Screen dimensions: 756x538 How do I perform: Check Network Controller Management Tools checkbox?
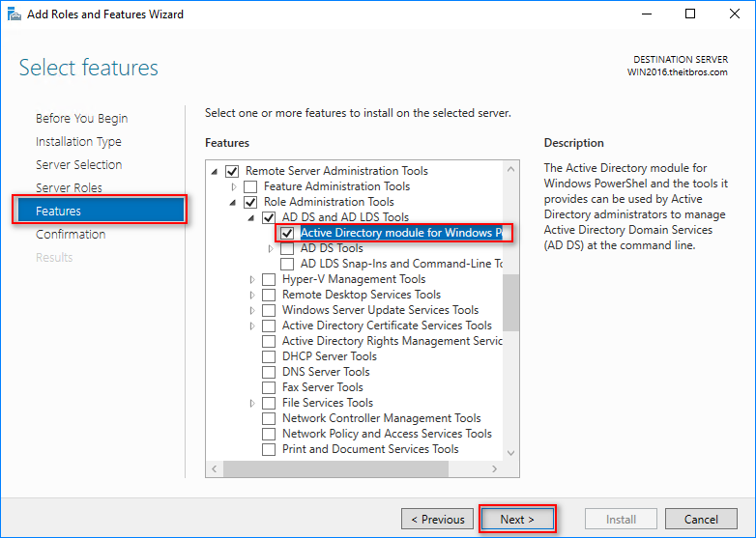pyautogui.click(x=269, y=418)
